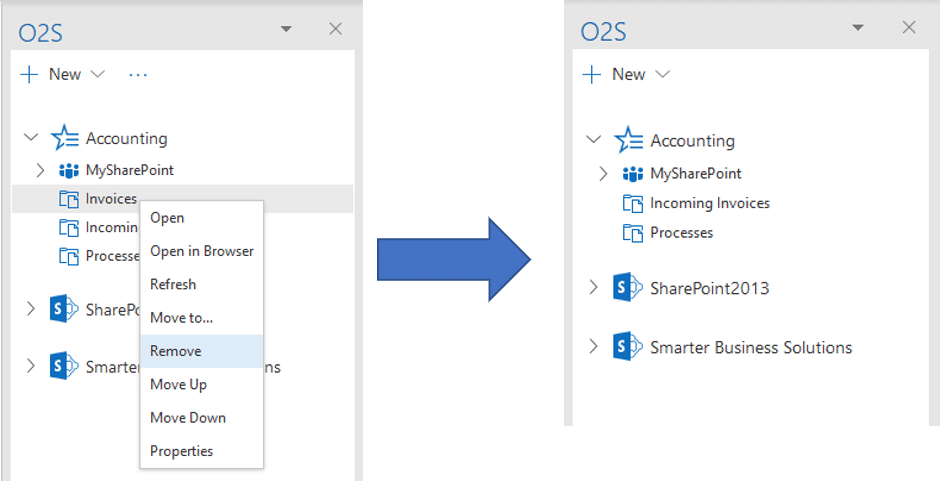
Task: Select Move to... in the context menu
Action: point(201,318)
